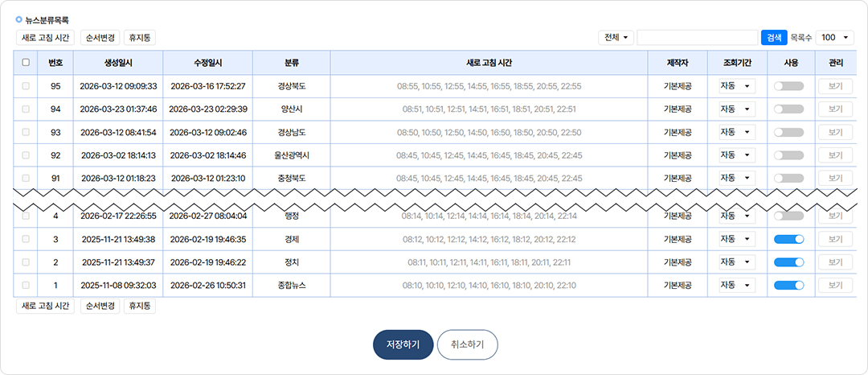868x375 pixels.
Task: Disable the 사용 toggle for 경제
Action: [x=789, y=239]
